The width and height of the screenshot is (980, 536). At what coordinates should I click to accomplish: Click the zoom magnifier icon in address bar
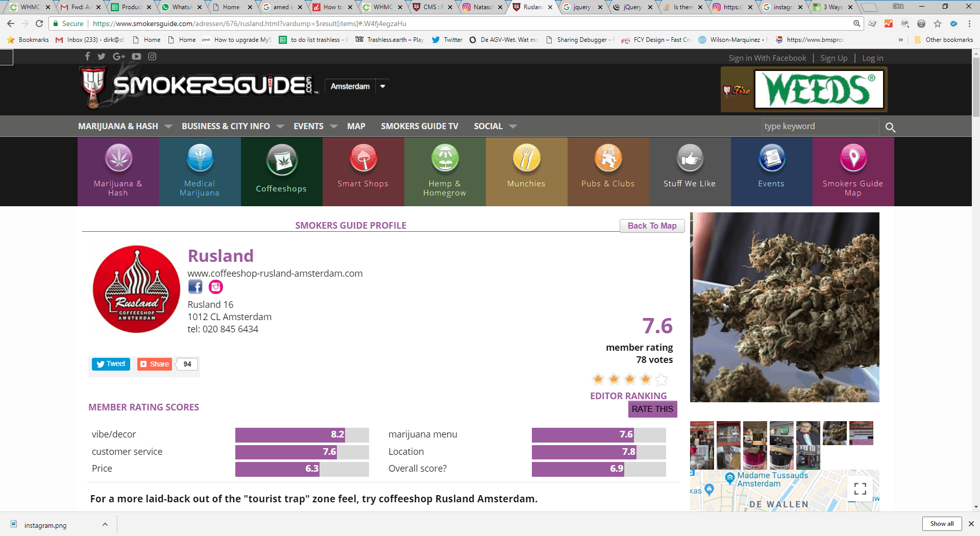click(856, 23)
